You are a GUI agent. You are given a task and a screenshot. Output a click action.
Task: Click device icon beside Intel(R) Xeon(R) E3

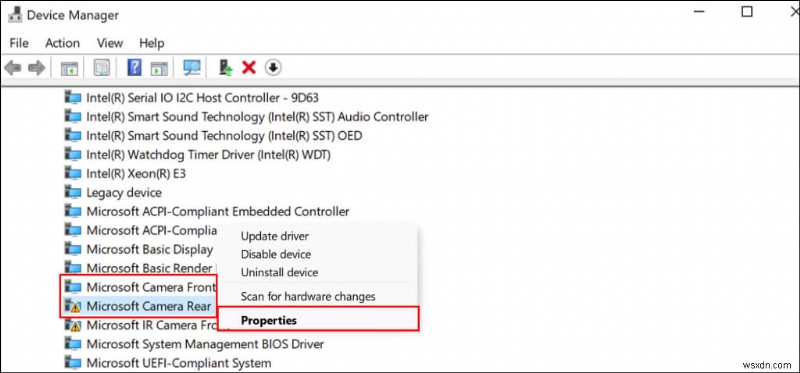[x=73, y=173]
